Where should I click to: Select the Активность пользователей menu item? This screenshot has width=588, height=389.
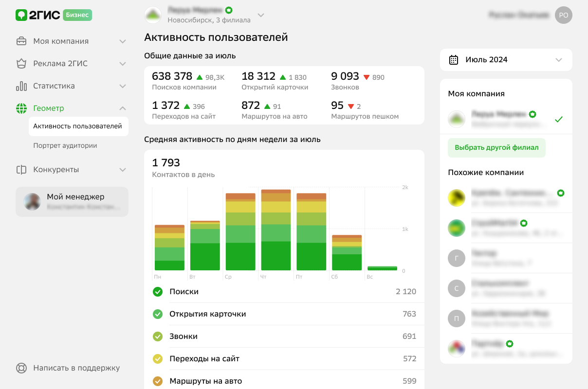point(76,126)
